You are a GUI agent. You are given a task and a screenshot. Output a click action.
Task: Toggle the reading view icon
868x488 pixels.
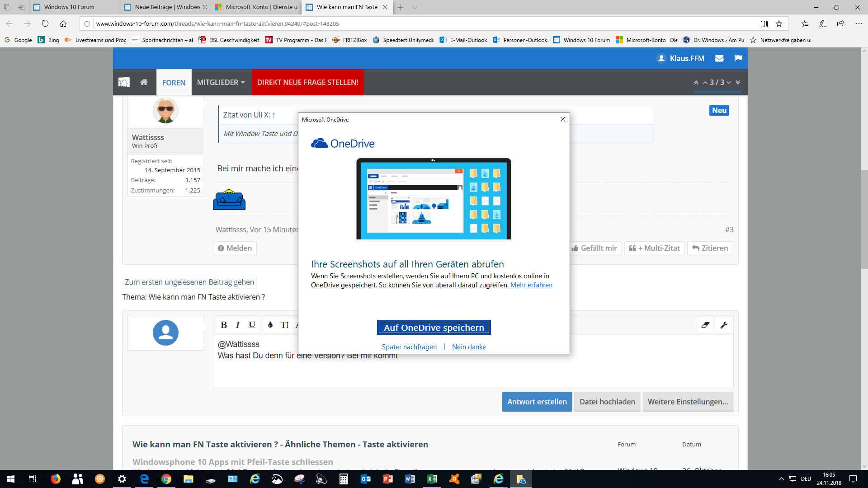pyautogui.click(x=764, y=23)
